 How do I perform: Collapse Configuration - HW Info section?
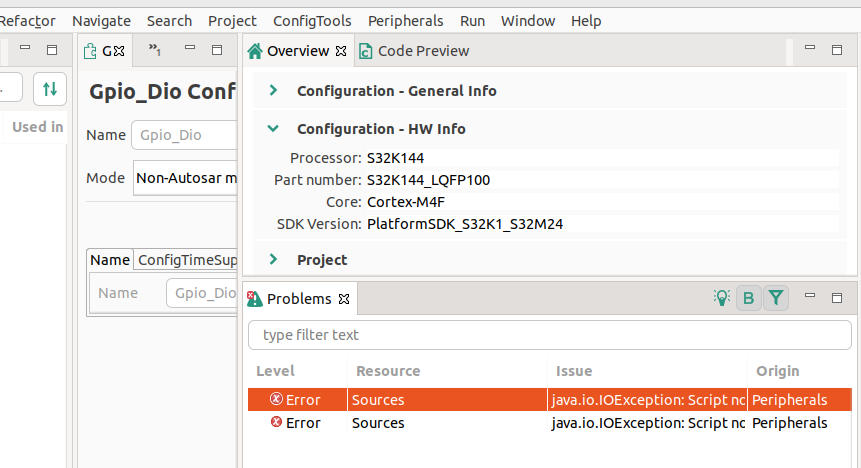pyautogui.click(x=273, y=129)
